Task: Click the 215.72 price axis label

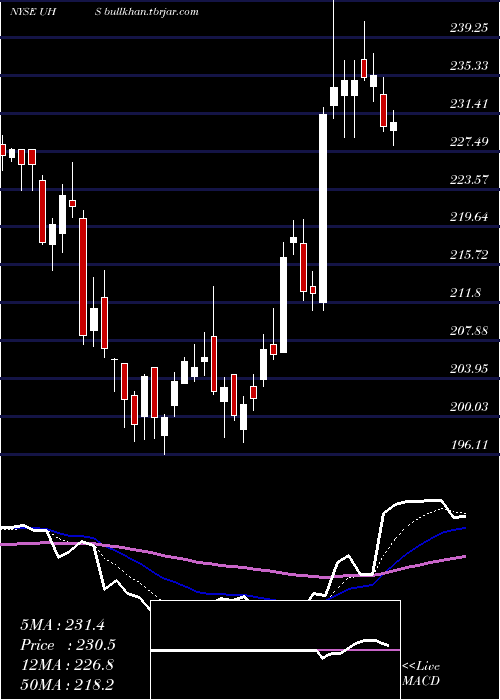Action: tap(469, 255)
